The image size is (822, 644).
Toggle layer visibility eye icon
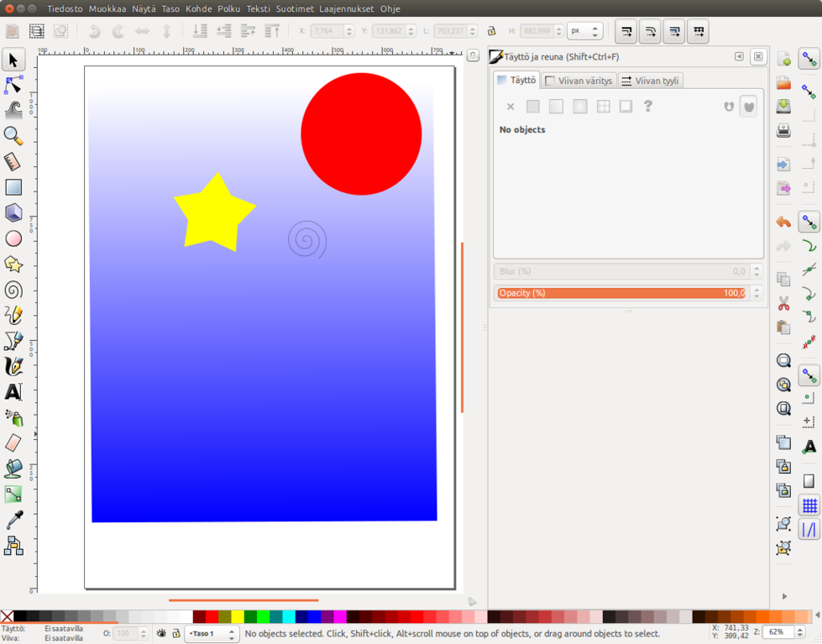161,634
